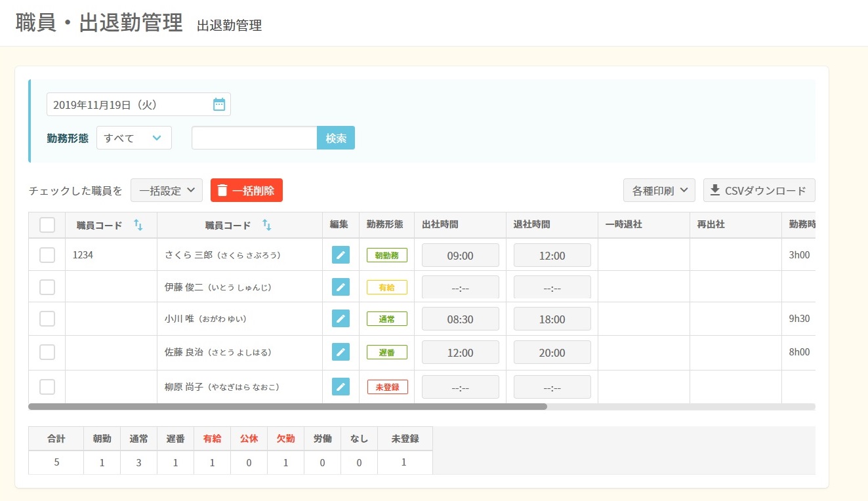
Task: Click 9h30 working hours value
Action: tap(800, 319)
